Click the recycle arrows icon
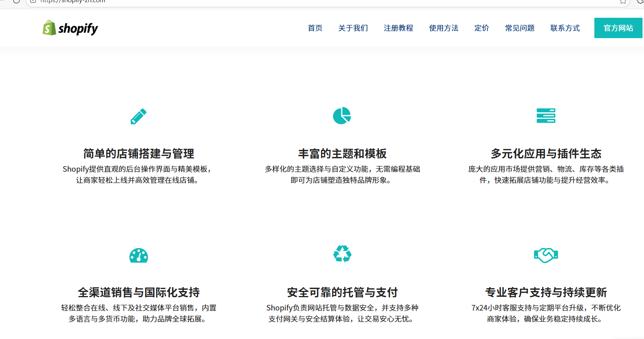The image size is (644, 339). pos(342,254)
